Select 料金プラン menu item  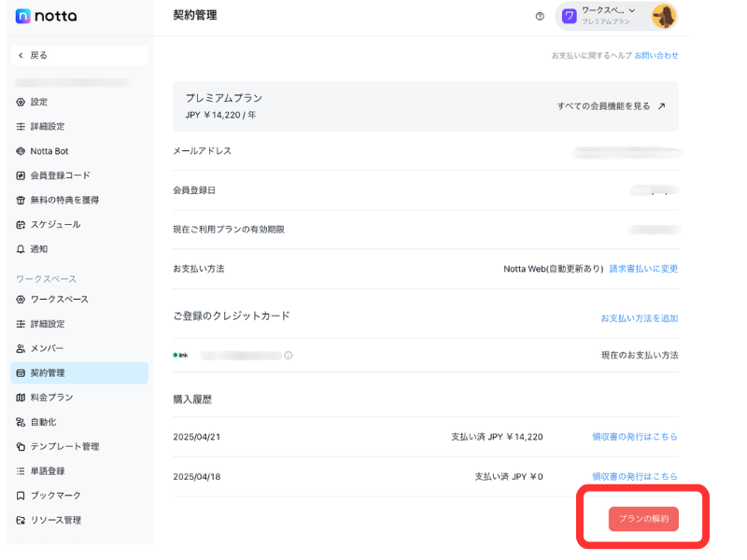(x=50, y=398)
